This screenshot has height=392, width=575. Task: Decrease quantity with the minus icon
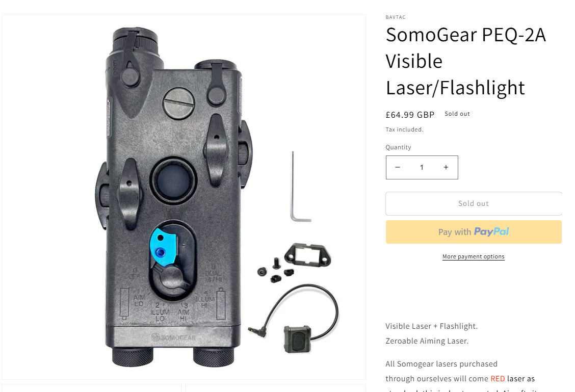point(397,167)
